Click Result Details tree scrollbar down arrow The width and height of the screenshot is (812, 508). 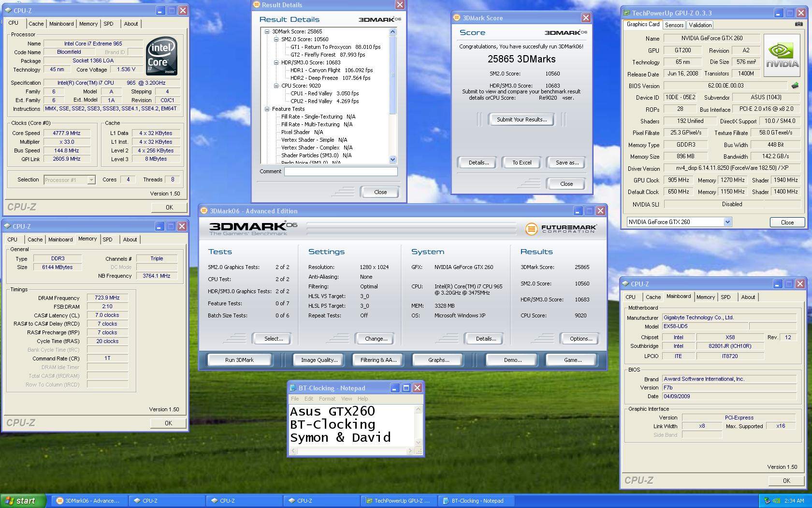tap(392, 159)
